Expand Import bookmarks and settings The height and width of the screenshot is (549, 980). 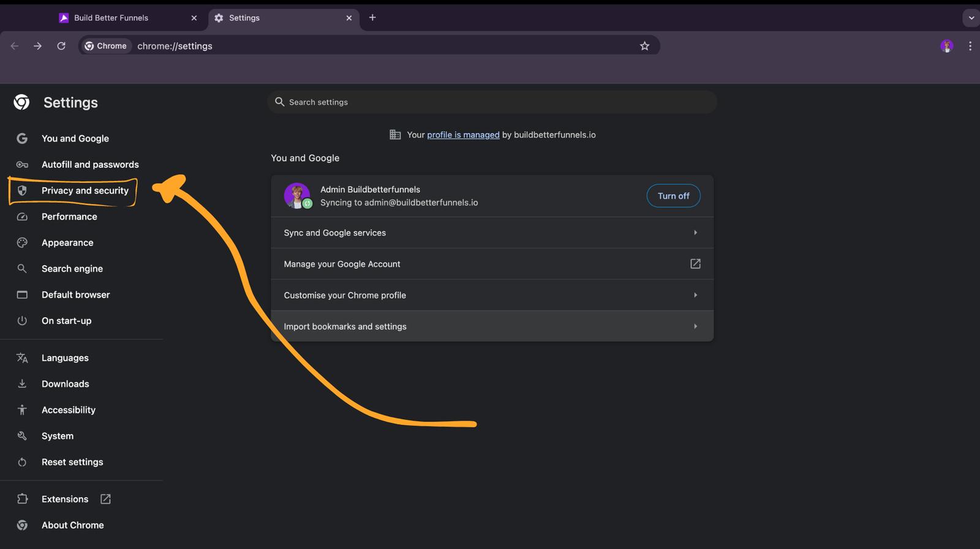click(x=491, y=326)
